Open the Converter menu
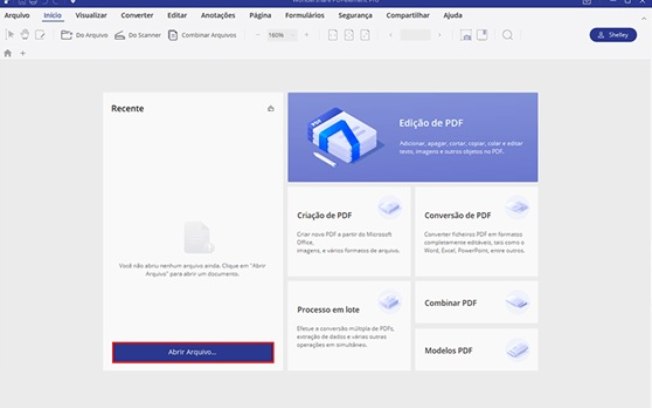The height and width of the screenshot is (408, 652). click(137, 16)
